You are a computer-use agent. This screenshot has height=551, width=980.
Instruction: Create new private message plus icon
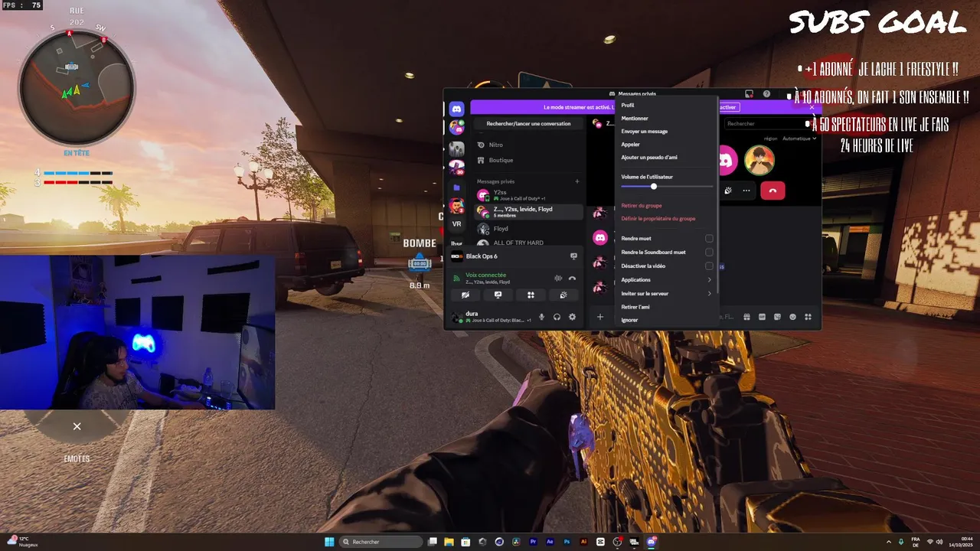pyautogui.click(x=577, y=181)
